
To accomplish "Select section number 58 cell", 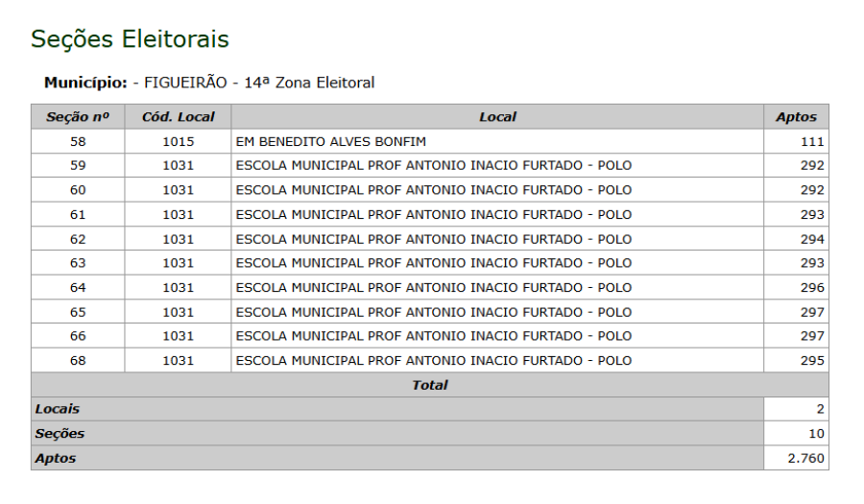I will coord(78,141).
